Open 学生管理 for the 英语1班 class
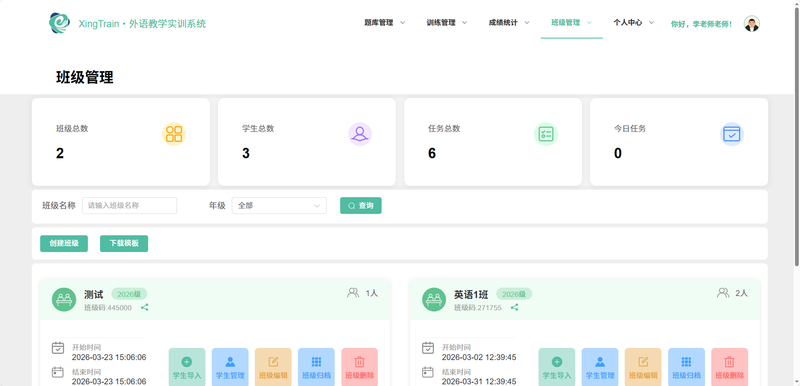800x386 pixels. pyautogui.click(x=600, y=367)
